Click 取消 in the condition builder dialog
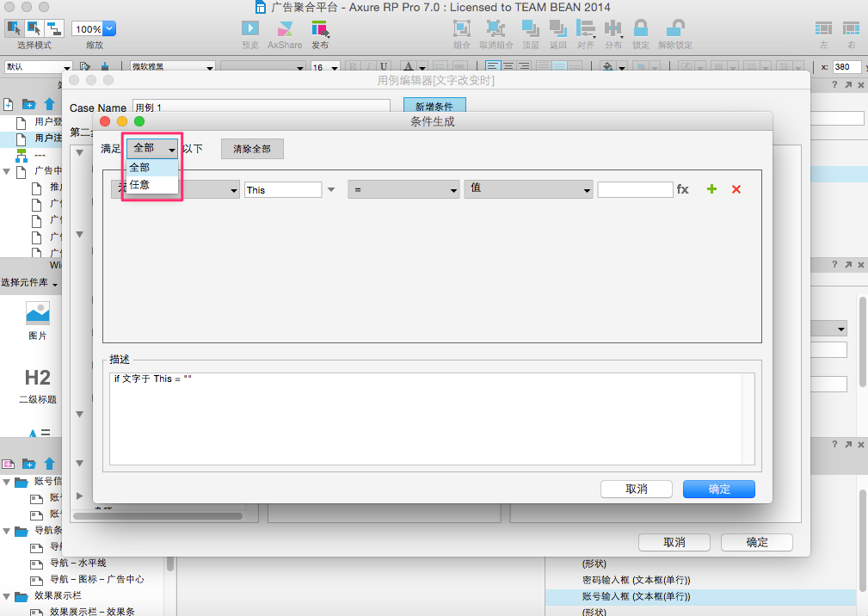This screenshot has height=616, width=868. 636,489
